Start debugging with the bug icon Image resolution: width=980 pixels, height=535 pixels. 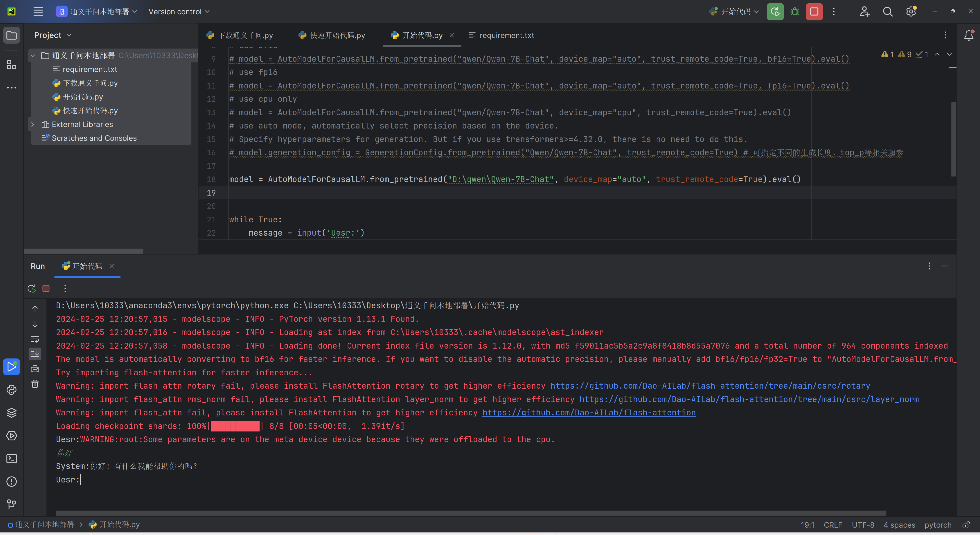[x=794, y=11]
